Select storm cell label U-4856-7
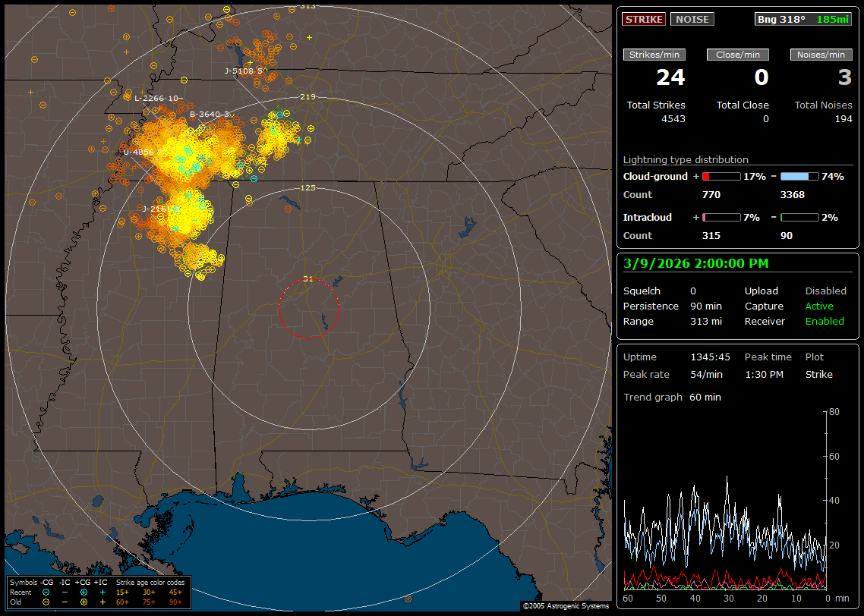Screen dimensions: 864x616 (140, 152)
